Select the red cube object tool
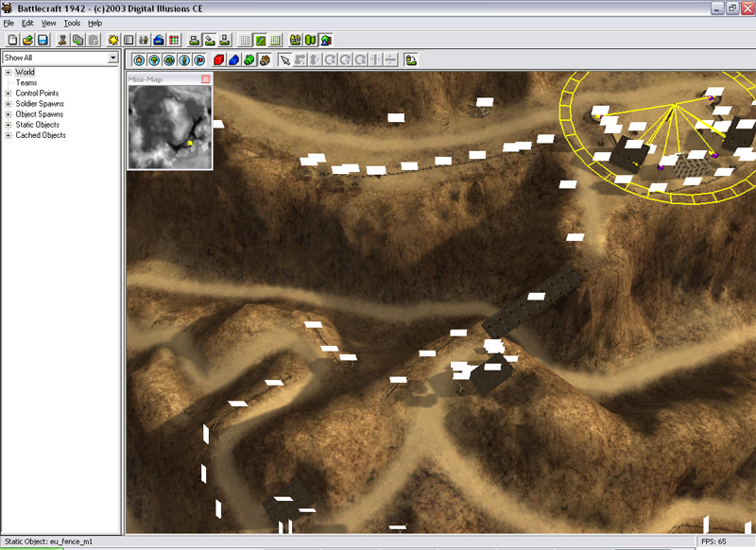 pyautogui.click(x=218, y=60)
